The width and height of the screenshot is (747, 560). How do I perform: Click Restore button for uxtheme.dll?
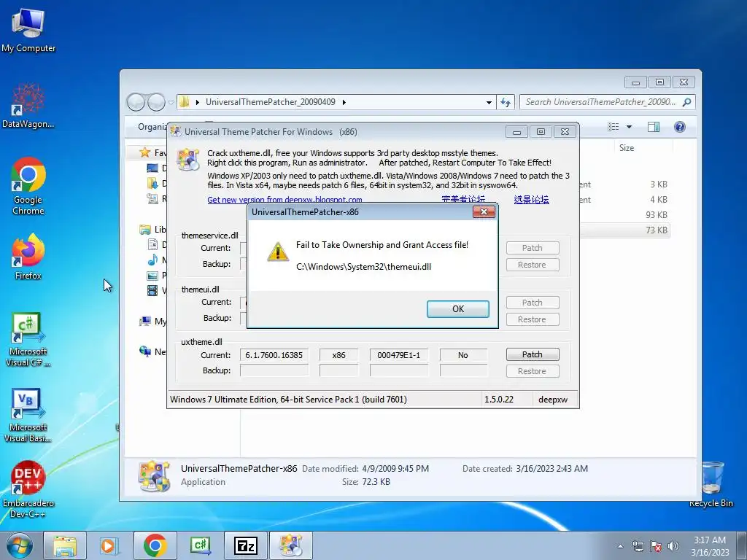(x=532, y=371)
